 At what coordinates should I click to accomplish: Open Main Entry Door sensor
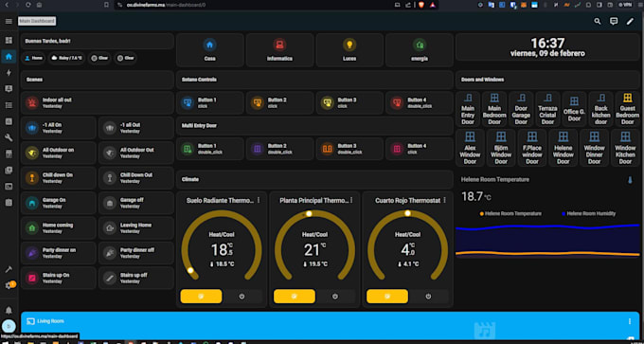[468, 109]
